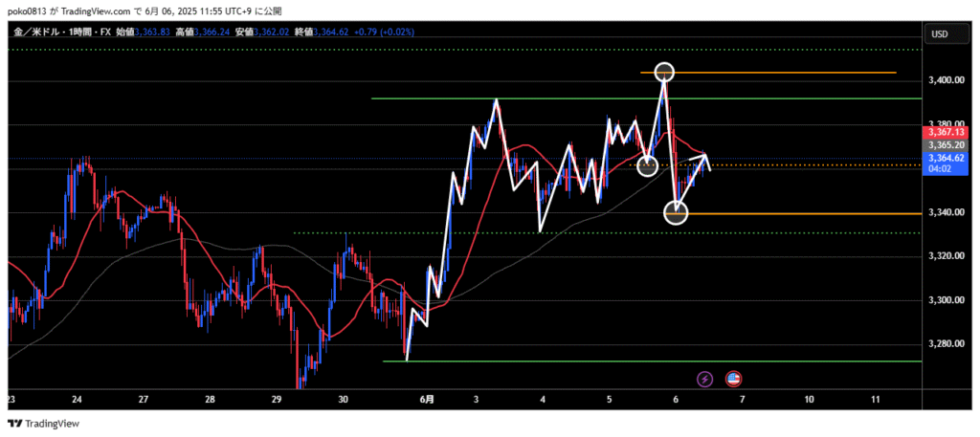This screenshot has height=437, width=980.
Task: Open the USD currency selector
Action: click(x=939, y=34)
